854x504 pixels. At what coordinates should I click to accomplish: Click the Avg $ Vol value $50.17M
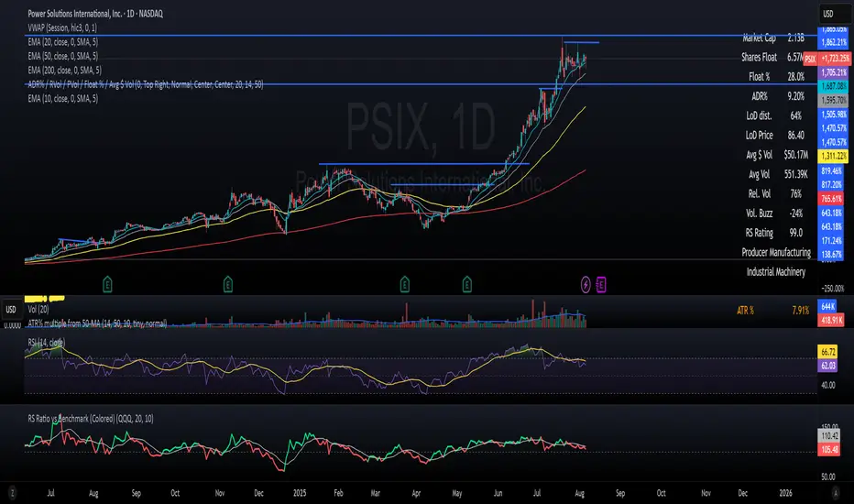pyautogui.click(x=795, y=155)
